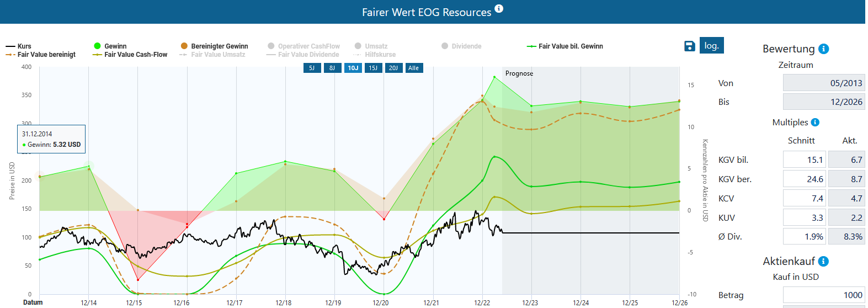868x308 pixels.
Task: Edit the Von date field 05/2013
Action: pos(824,83)
